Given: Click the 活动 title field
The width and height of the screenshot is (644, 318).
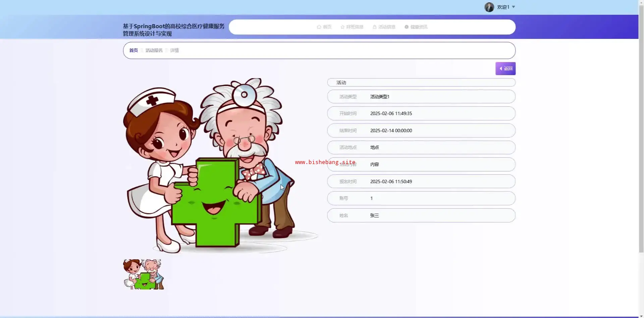Looking at the screenshot, I should [x=421, y=83].
